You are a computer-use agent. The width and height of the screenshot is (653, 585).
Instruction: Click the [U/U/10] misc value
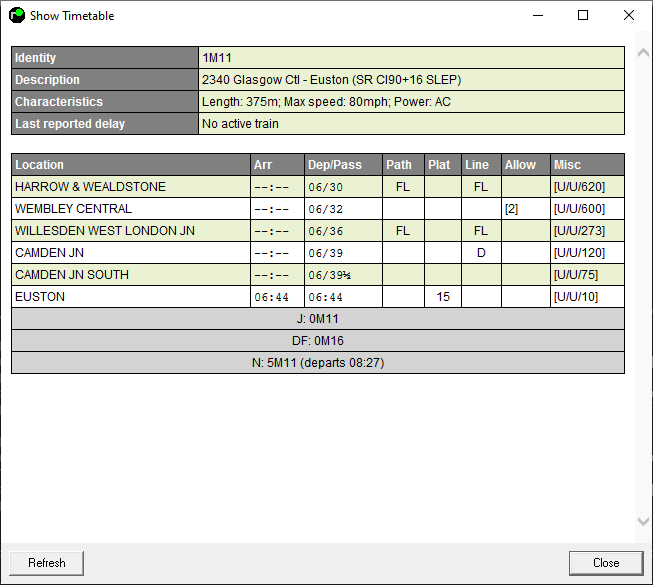tap(576, 297)
